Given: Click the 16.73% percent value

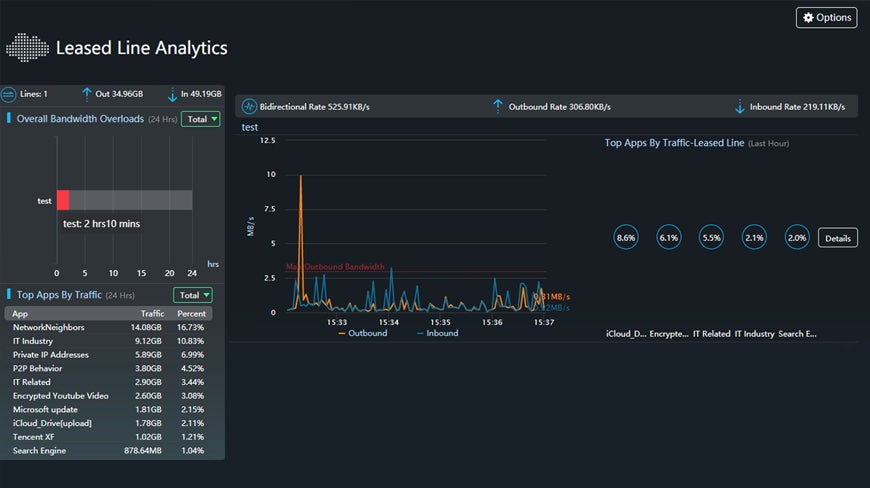Looking at the screenshot, I should [x=190, y=327].
